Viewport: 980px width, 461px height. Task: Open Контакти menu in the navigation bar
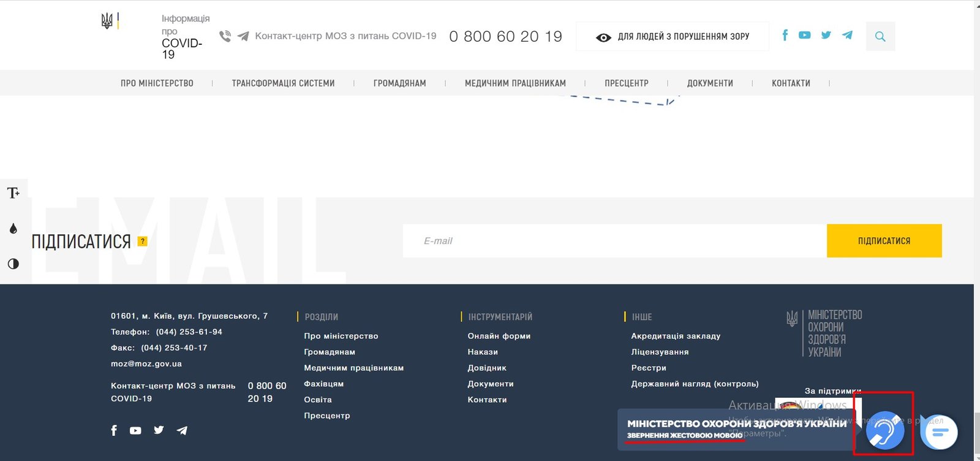pyautogui.click(x=791, y=83)
